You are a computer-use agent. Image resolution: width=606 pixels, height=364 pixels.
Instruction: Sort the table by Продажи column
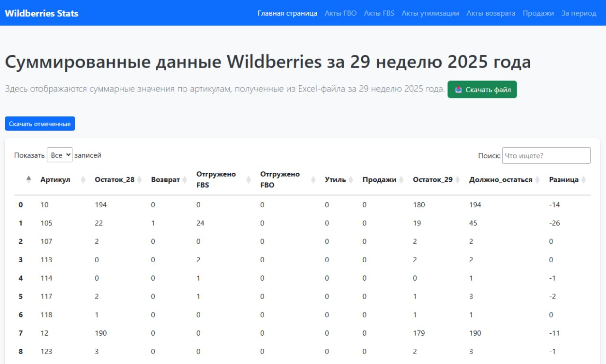(379, 179)
